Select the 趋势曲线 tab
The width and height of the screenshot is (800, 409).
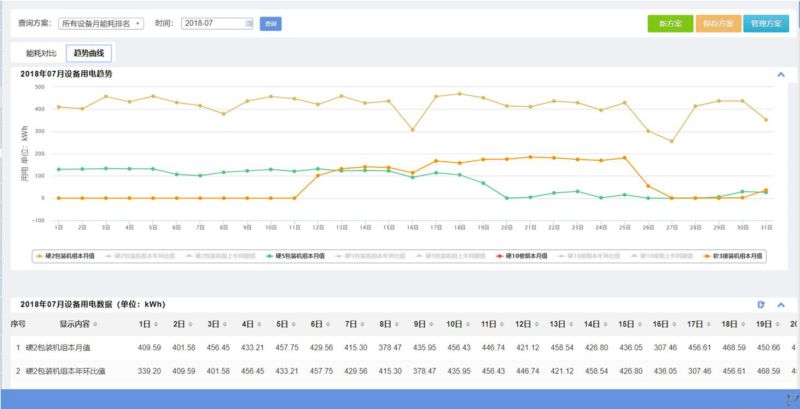coord(89,53)
